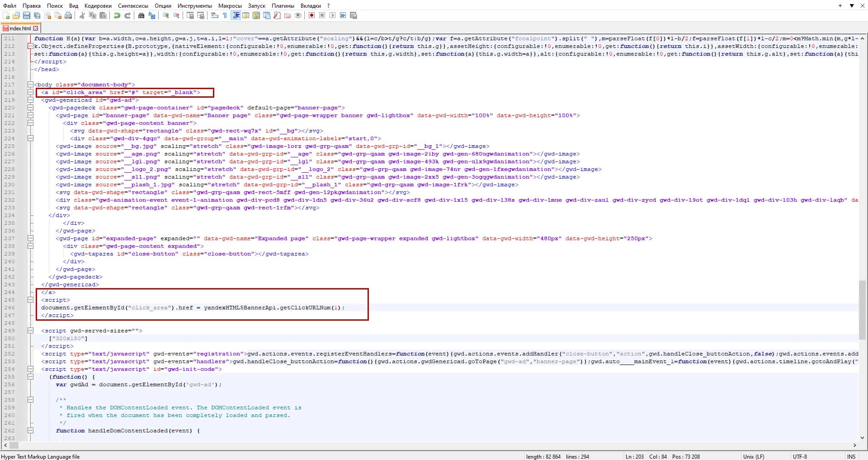Image resolution: width=868 pixels, height=460 pixels.
Task: Collapse fold marker at line 212
Action: point(30,46)
